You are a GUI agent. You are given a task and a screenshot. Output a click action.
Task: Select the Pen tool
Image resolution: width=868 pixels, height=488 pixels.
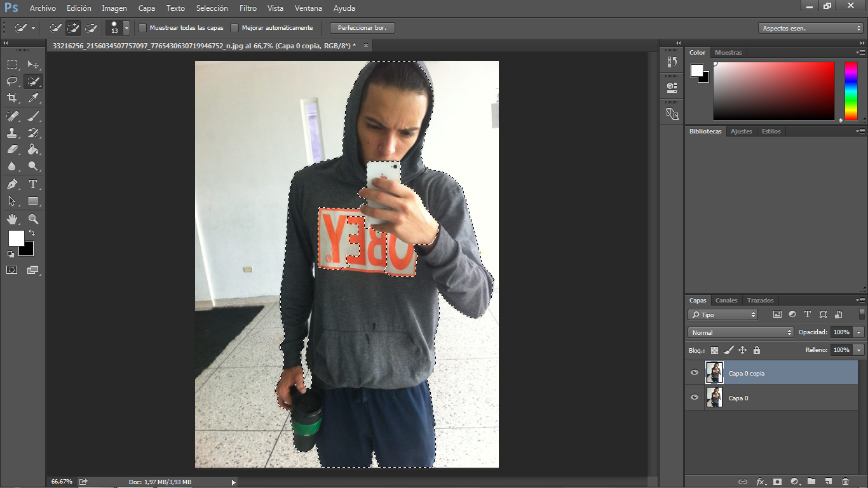pyautogui.click(x=12, y=184)
